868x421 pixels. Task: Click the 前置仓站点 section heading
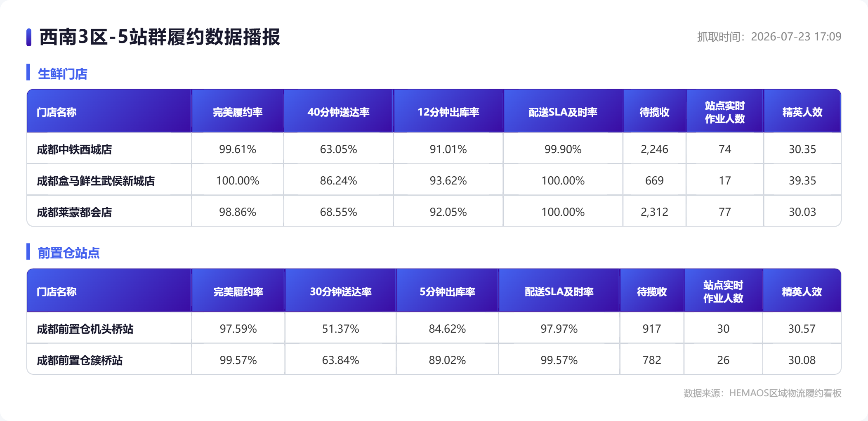point(69,253)
